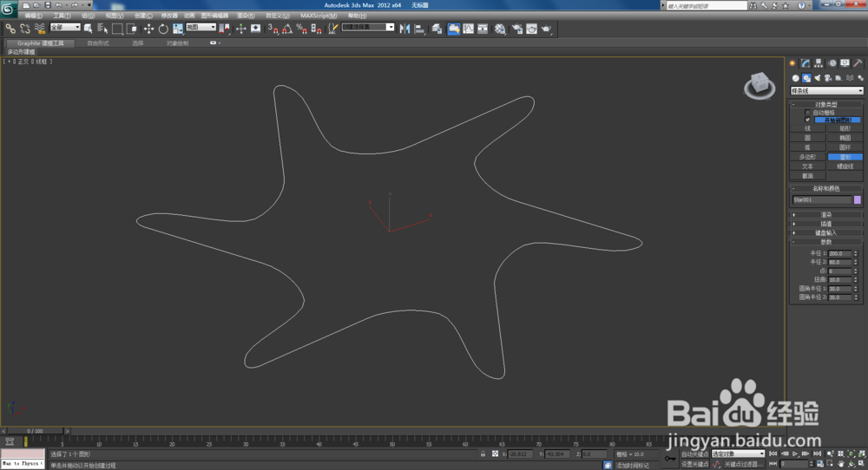Click the Star001 object color swatch
Screen dimensions: 868x470
tap(858, 199)
